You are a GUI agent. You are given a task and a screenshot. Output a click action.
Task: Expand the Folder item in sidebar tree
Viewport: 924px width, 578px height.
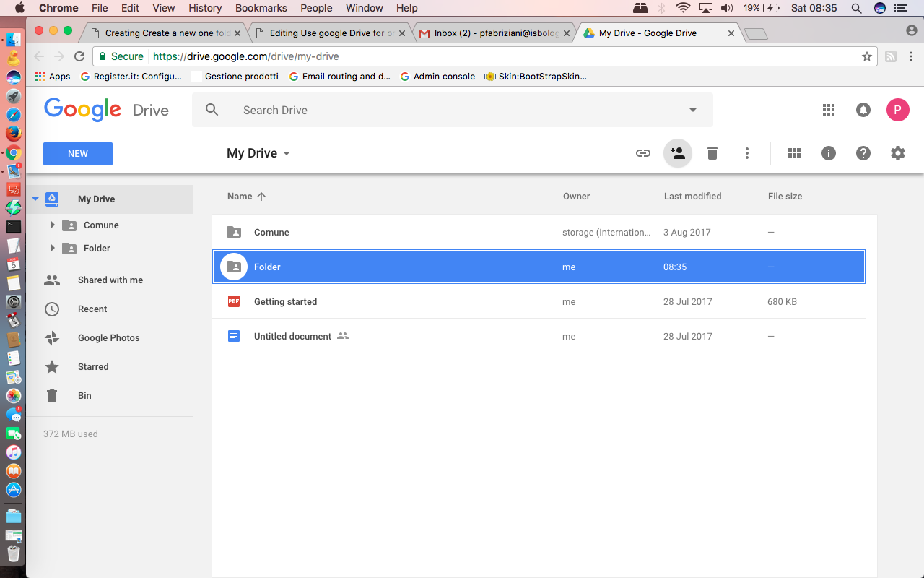[53, 249]
